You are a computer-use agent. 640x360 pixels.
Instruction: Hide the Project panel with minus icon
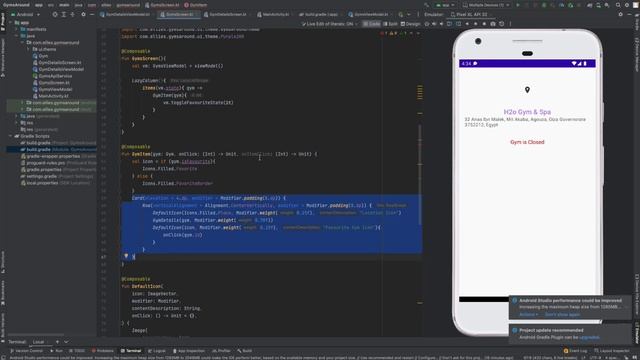[x=92, y=14]
